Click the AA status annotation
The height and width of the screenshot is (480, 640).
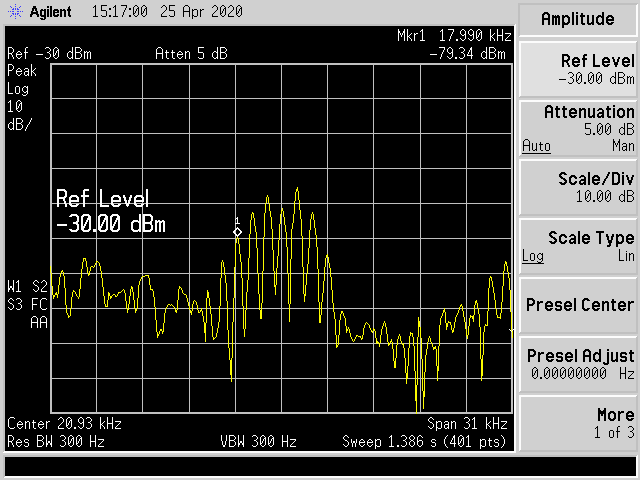pyautogui.click(x=39, y=322)
